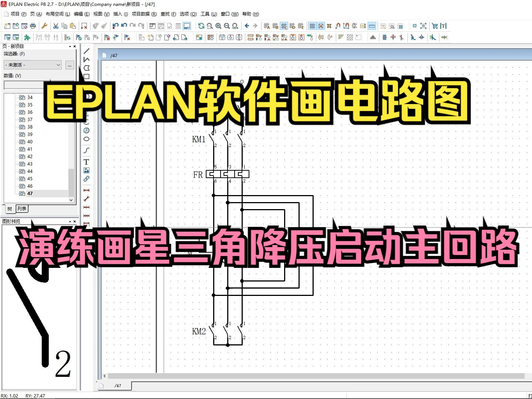Open the 编辑 (E) menu
Viewport: 532px width, 399px height.
(82, 14)
